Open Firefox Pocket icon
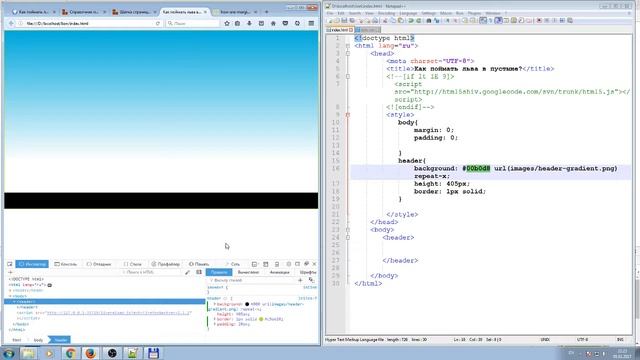This screenshot has width=640, height=360. [285, 24]
